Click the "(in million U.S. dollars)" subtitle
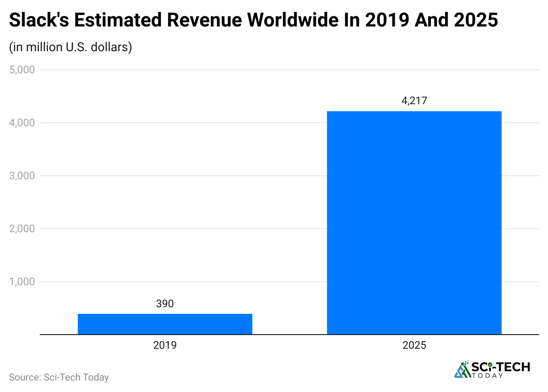Viewport: 548px width, 392px height. tap(71, 47)
